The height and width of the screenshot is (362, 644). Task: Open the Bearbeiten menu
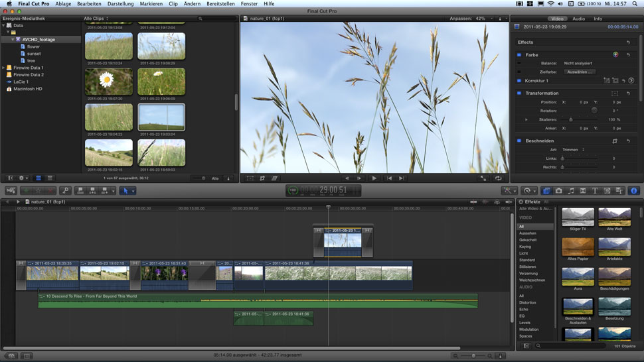[89, 4]
